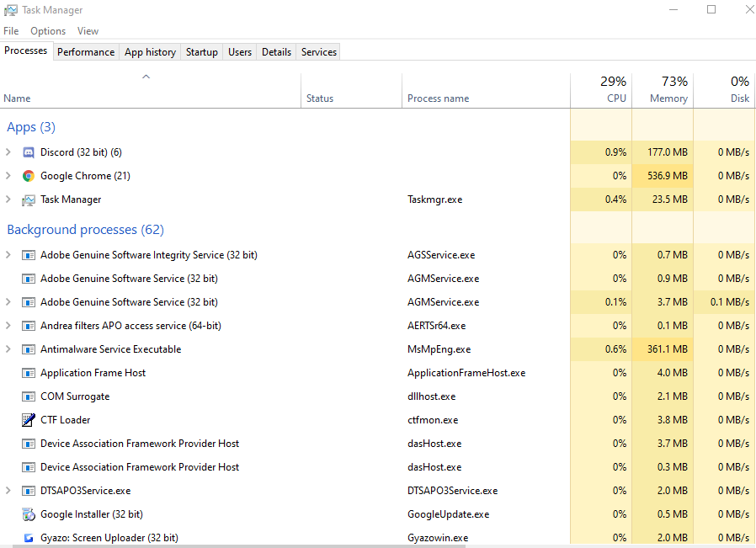The height and width of the screenshot is (548, 756).
Task: Click Discord's 177.0 MB memory value
Action: tap(668, 152)
